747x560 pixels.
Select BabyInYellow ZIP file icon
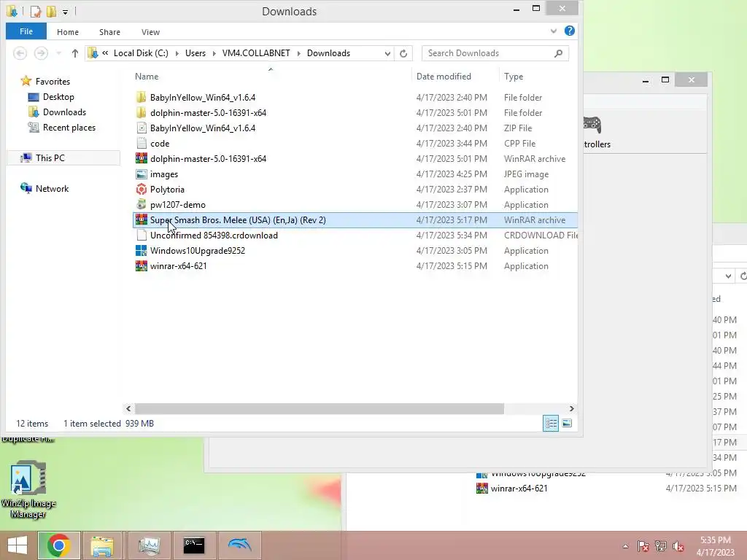pyautogui.click(x=141, y=128)
